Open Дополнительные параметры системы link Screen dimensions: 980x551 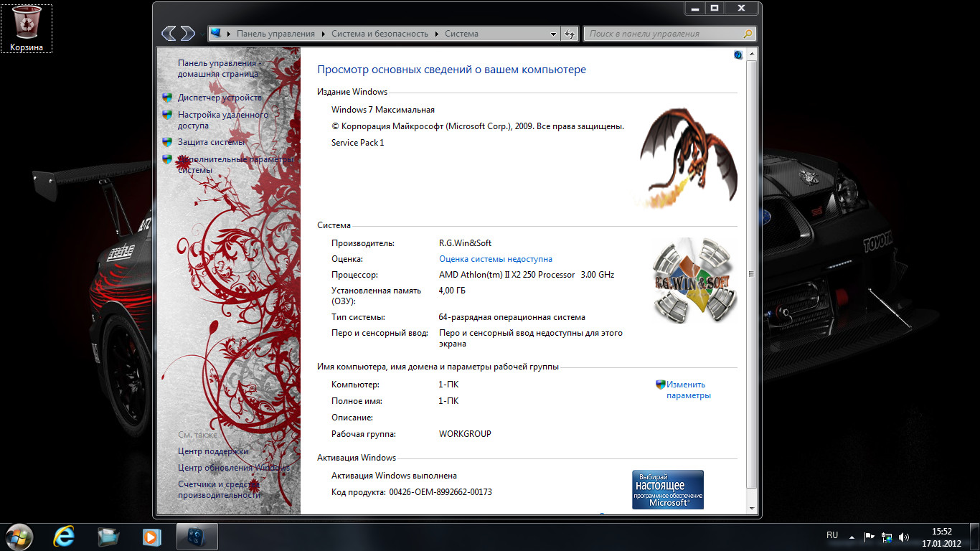236,164
